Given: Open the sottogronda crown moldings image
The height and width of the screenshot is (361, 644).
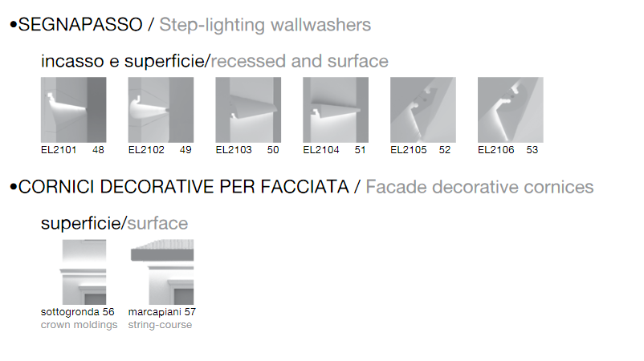Looking at the screenshot, I should click(x=84, y=272).
